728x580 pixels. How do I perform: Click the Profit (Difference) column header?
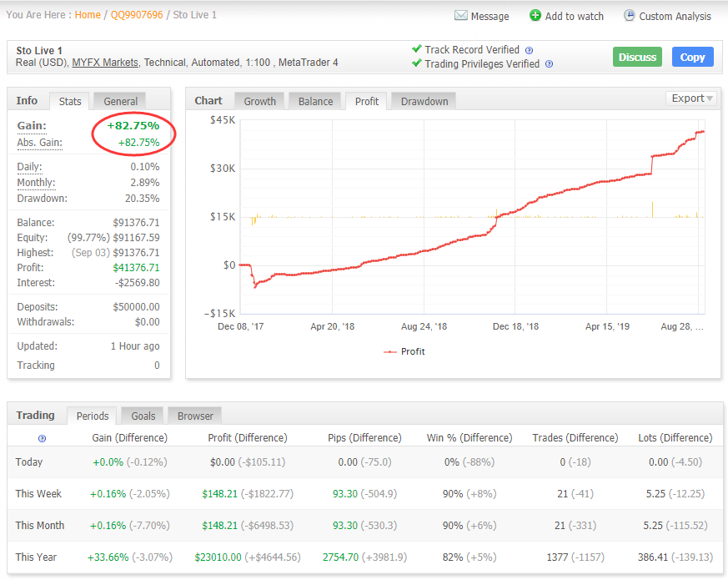click(248, 438)
